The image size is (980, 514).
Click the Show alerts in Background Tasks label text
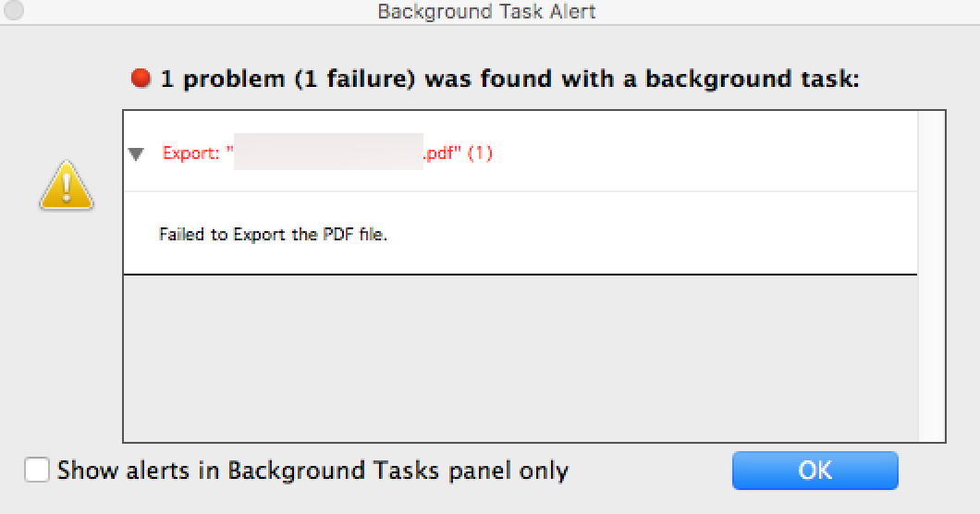click(x=313, y=471)
